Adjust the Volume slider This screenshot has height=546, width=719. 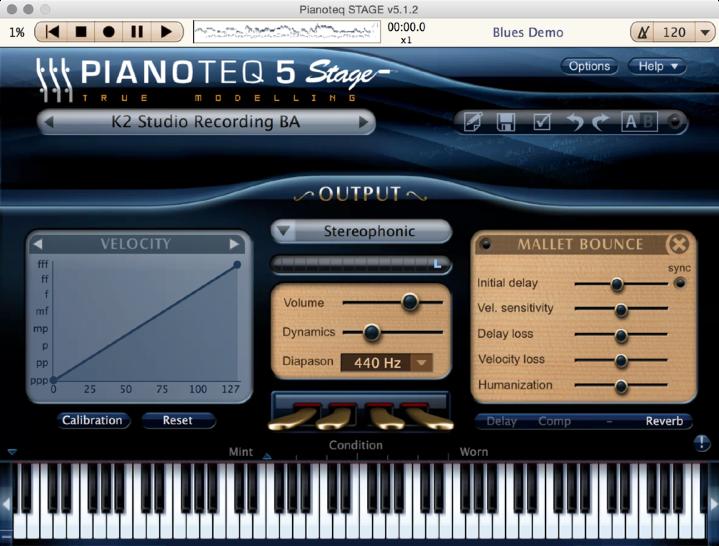pos(409,302)
